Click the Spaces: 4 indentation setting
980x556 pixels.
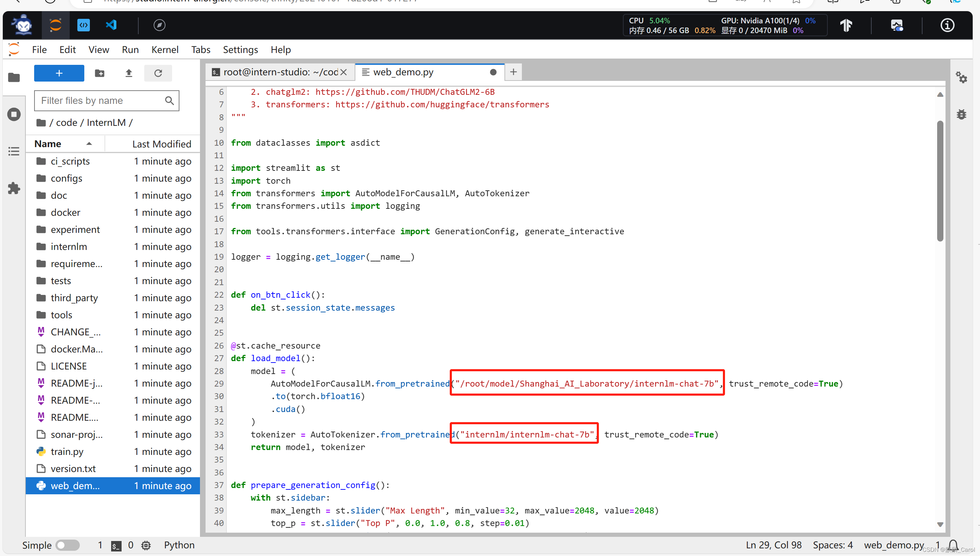832,545
